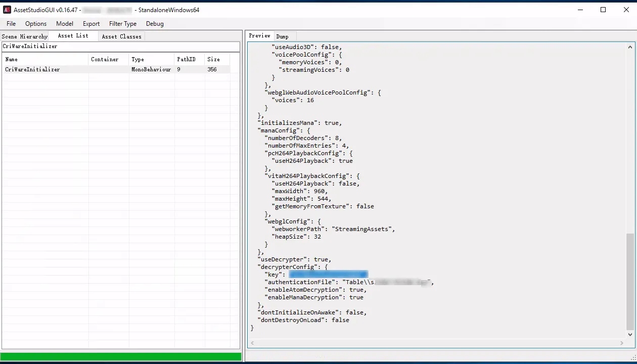Select the Asset List tab
Screen dimensions: 637x364
click(x=73, y=36)
